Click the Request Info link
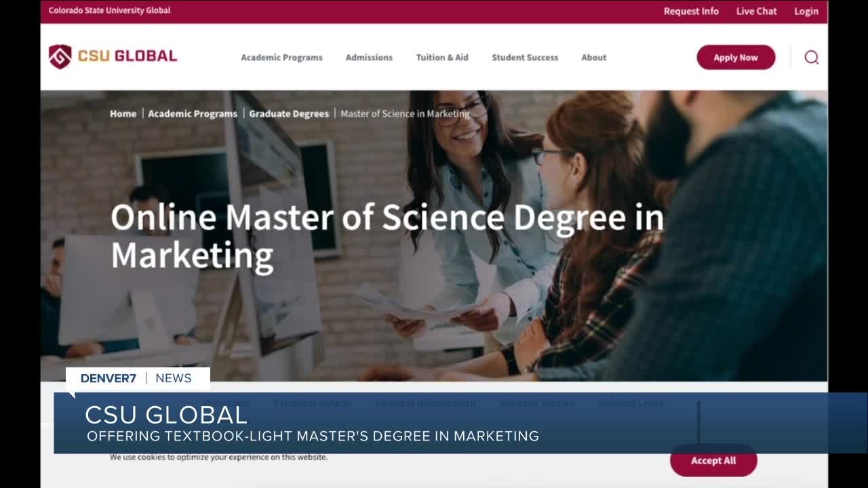Image resolution: width=868 pixels, height=488 pixels. (x=691, y=11)
